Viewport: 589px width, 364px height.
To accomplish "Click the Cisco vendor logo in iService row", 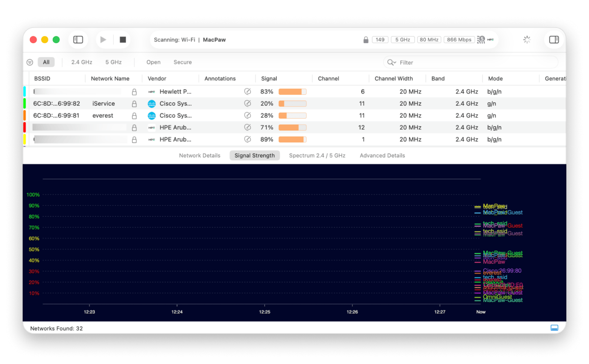I will coord(152,104).
